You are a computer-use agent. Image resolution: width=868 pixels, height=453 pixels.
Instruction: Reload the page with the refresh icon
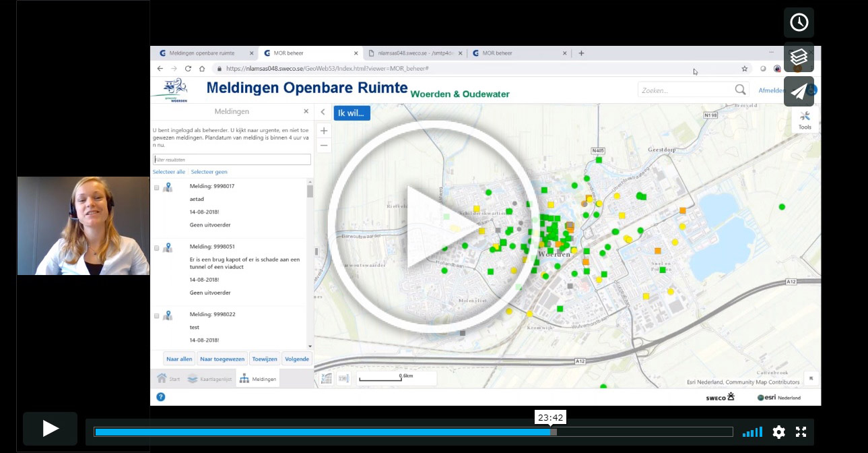[x=188, y=68]
